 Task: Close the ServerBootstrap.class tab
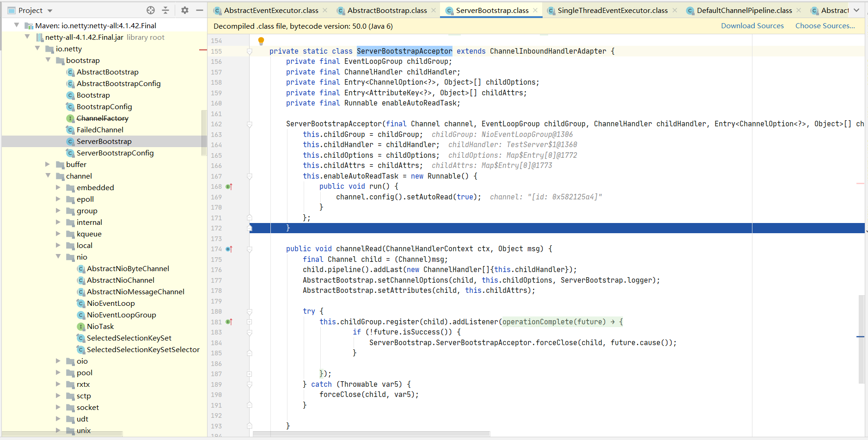[x=535, y=10]
